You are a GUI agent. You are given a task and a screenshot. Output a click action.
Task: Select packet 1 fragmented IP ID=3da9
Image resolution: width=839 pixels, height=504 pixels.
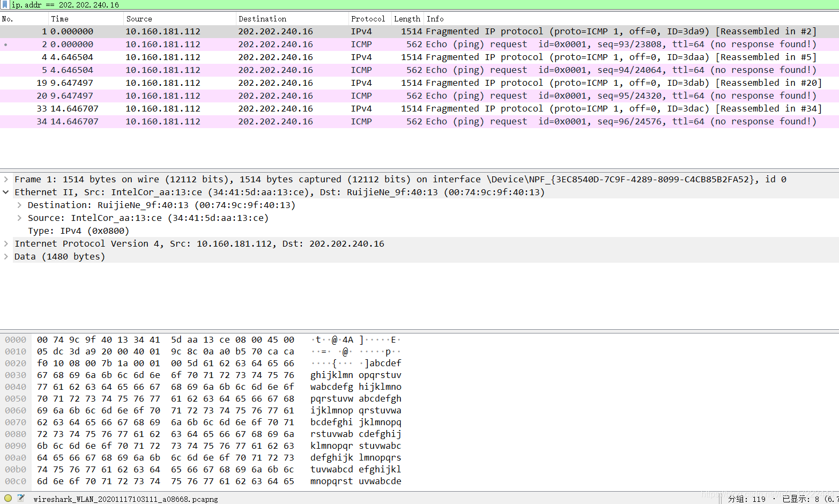[419, 32]
